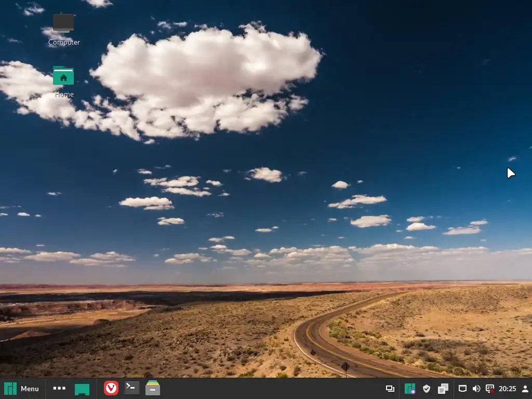Launch the terminal from the panel
The height and width of the screenshot is (399, 532).
pyautogui.click(x=131, y=388)
